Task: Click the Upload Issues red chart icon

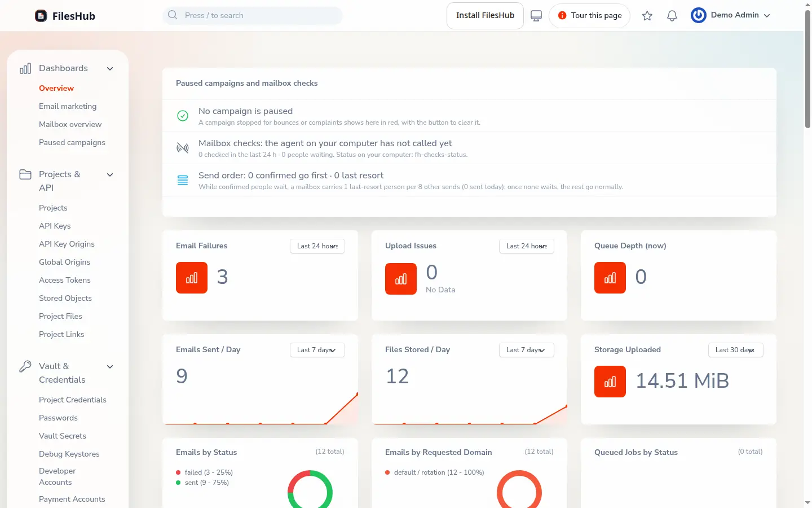Action: [x=401, y=279]
